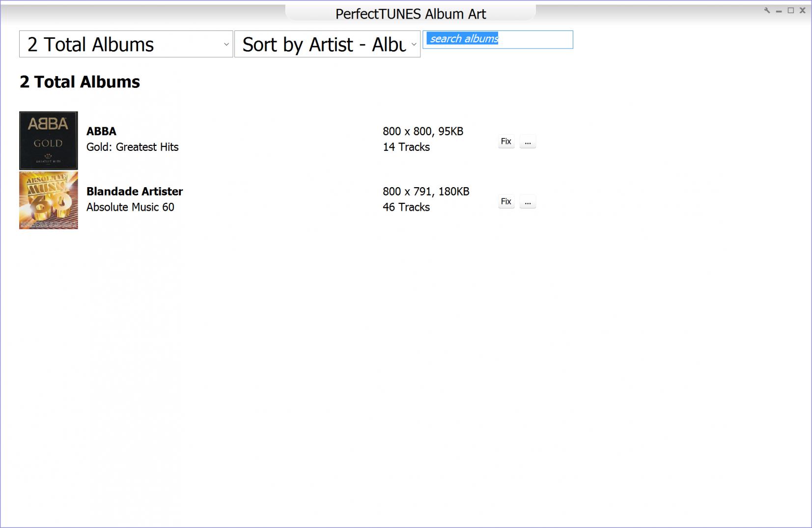Open more options for ABBA album
812x528 pixels.
(x=528, y=141)
